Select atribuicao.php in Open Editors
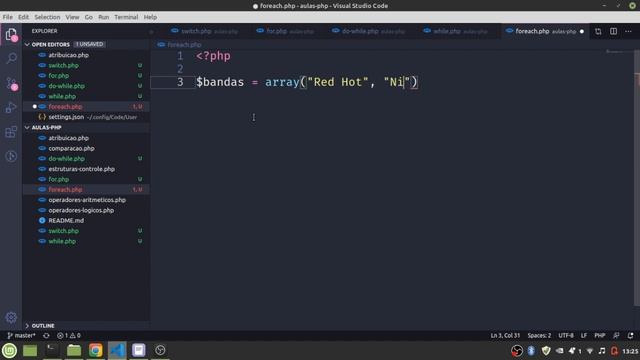Viewport: 640px width, 360px height. pyautogui.click(x=86, y=55)
